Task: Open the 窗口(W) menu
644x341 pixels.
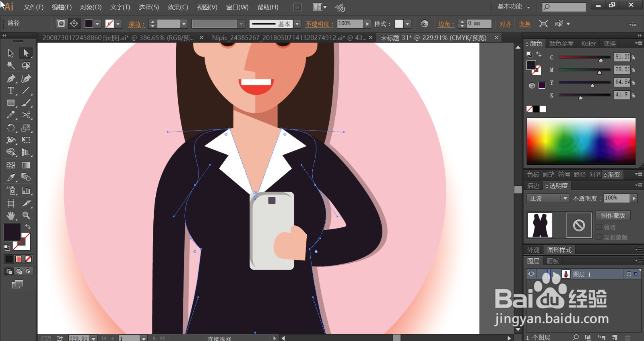Action: click(x=237, y=7)
